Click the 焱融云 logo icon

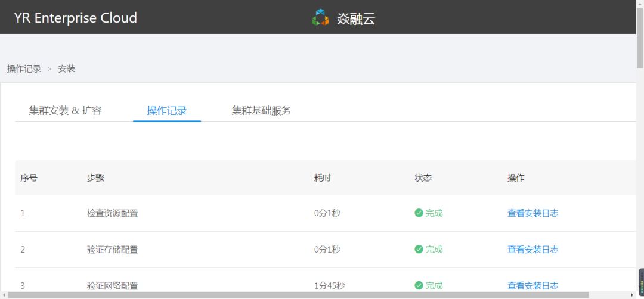(x=320, y=18)
